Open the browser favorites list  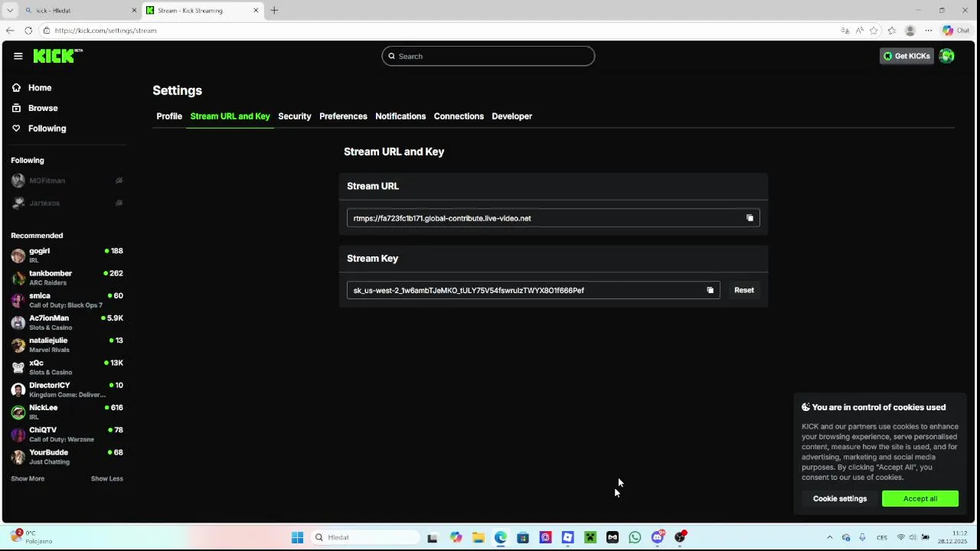coord(891,31)
